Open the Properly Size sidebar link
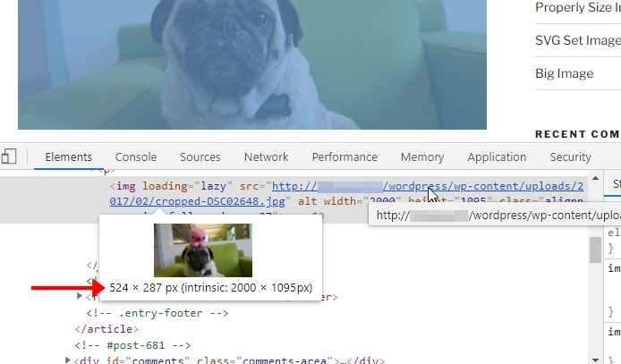This screenshot has height=364, width=621. click(578, 7)
